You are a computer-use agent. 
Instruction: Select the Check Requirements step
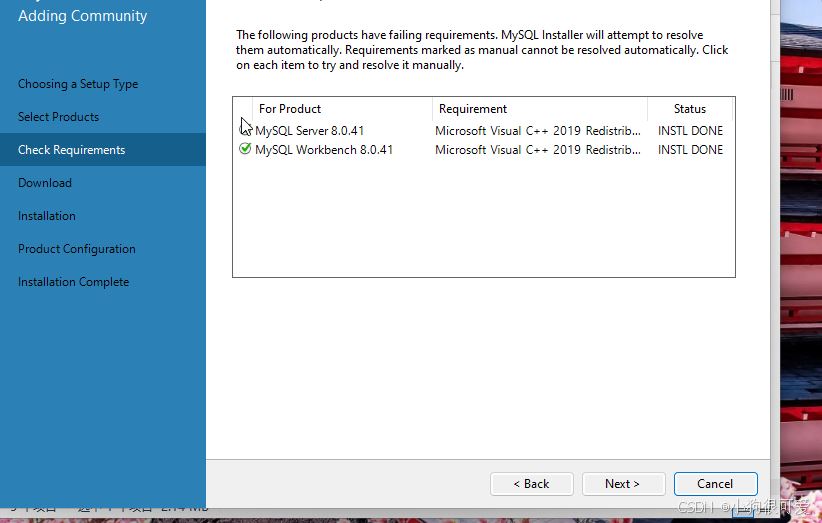(x=103, y=150)
